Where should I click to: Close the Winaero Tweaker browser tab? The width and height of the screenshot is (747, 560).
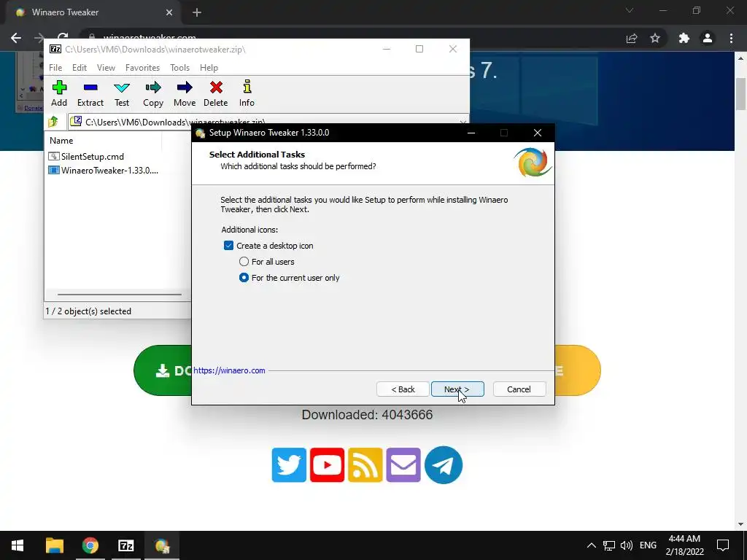pos(169,12)
